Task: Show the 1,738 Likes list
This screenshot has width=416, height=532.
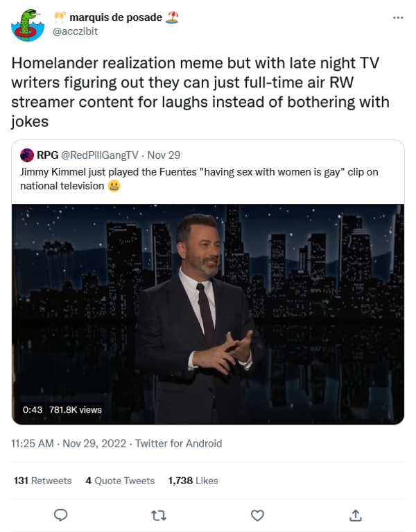Action: click(193, 480)
